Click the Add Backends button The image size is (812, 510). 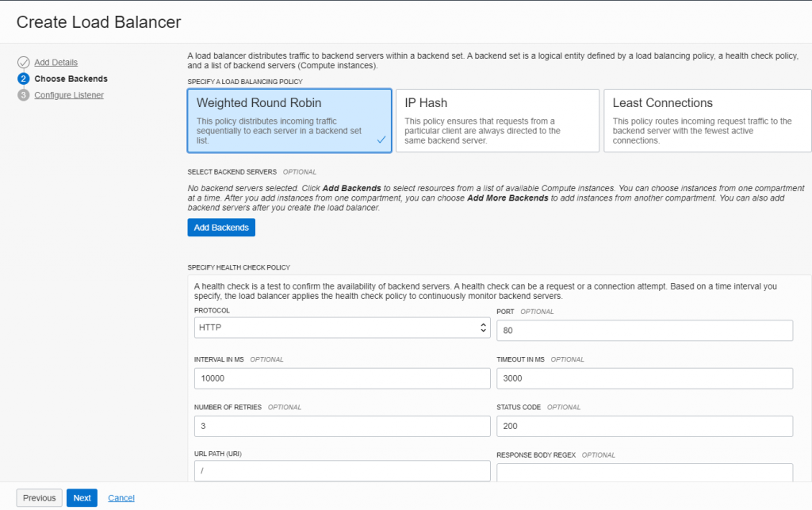point(221,228)
